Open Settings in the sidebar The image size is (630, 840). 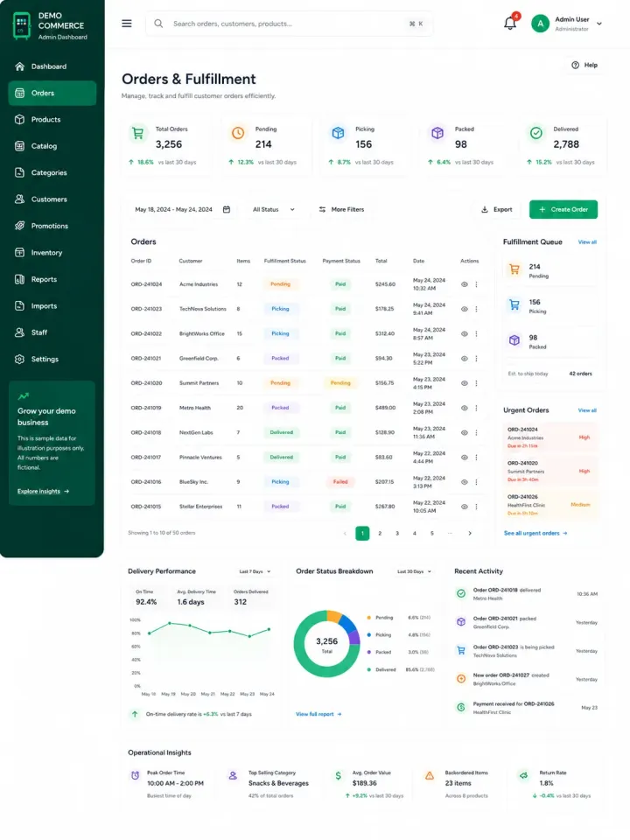pyautogui.click(x=52, y=360)
